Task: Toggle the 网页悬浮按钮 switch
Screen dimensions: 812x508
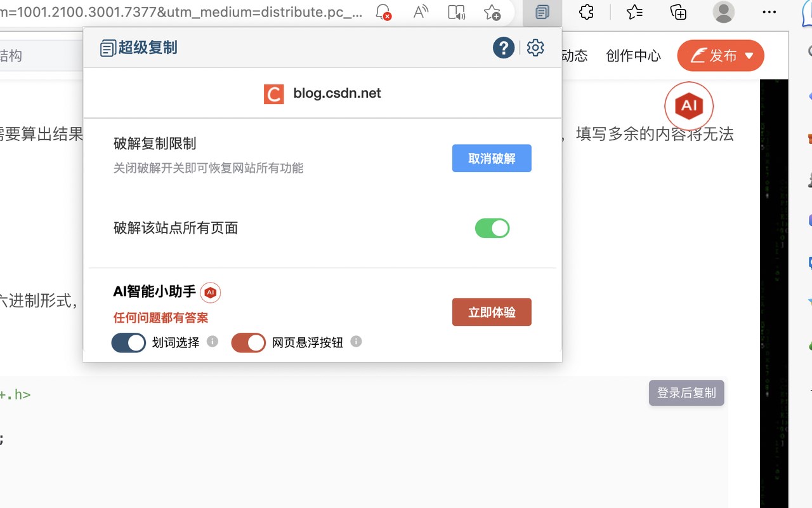Action: click(249, 343)
